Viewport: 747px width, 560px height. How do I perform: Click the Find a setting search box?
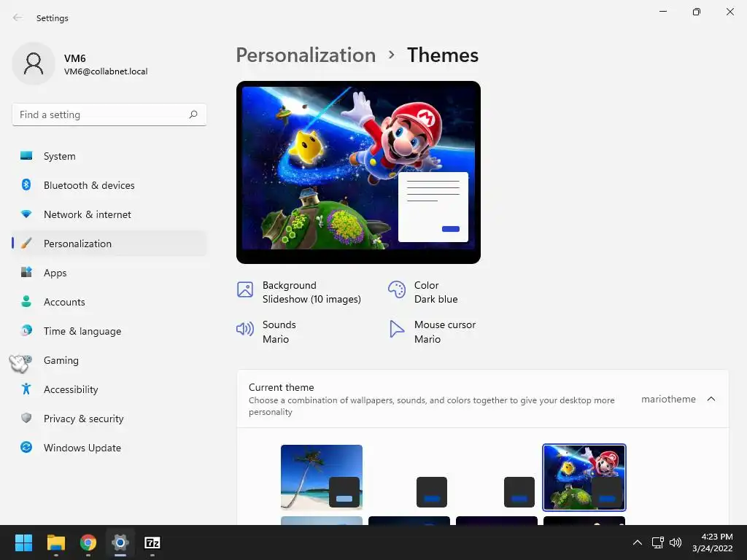click(109, 114)
